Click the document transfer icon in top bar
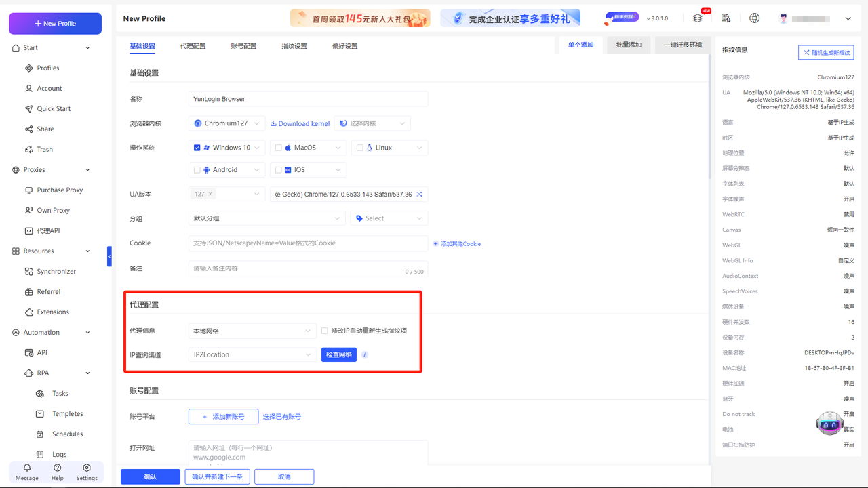The image size is (868, 488). tap(726, 18)
